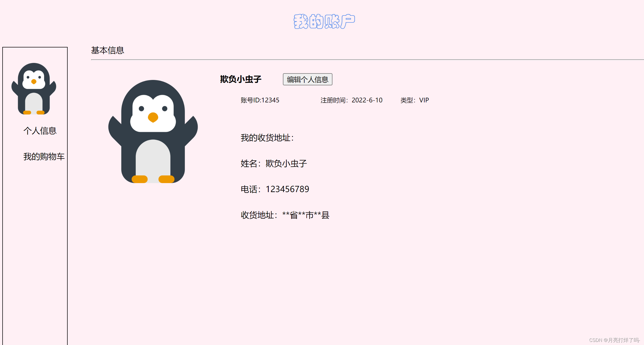Click the 注册时间 2022-6-10 text
Screen dimensions: 644x345
[x=351, y=100]
